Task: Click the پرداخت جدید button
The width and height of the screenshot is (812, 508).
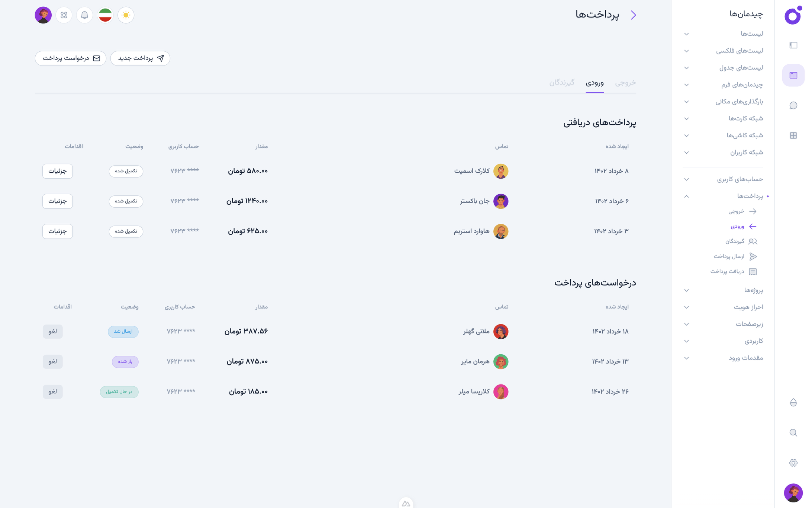Action: pos(140,58)
